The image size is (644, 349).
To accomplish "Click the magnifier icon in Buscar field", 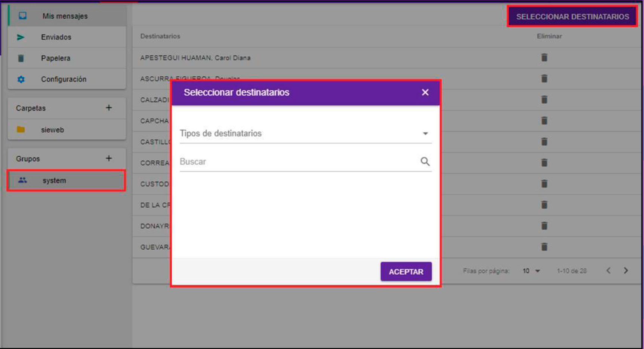I will (425, 162).
